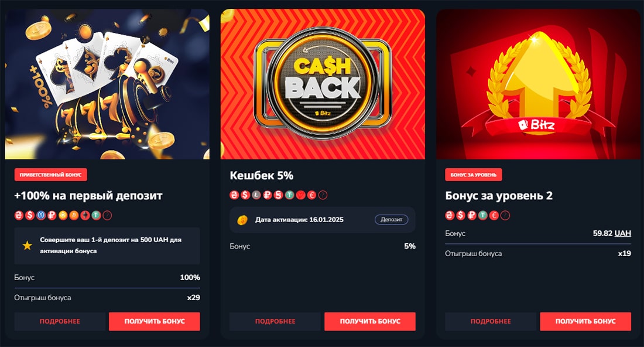The height and width of the screenshot is (347, 644).
Task: Open ПОДРОБНЕЕ for Бонус за уровень 2
Action: (491, 321)
